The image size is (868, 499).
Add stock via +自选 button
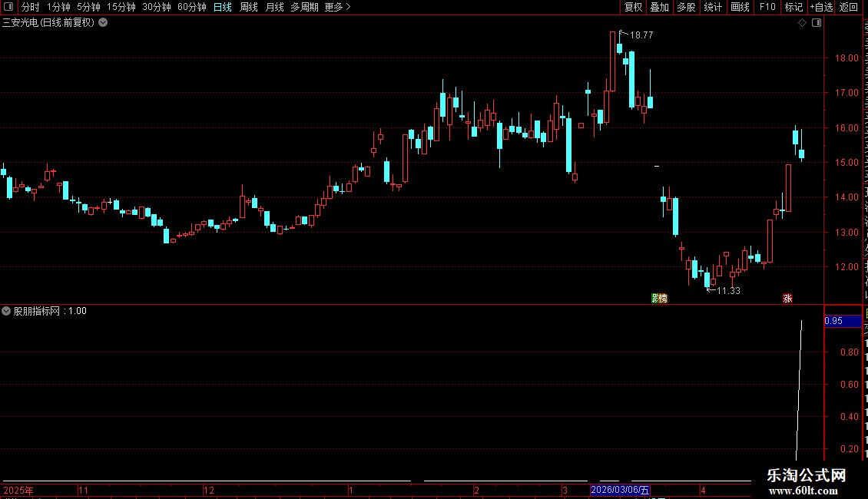(x=821, y=7)
